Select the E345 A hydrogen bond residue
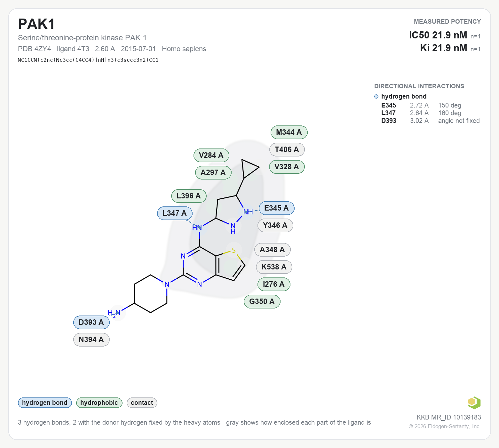Viewport: 499px width, 448px height. click(276, 208)
